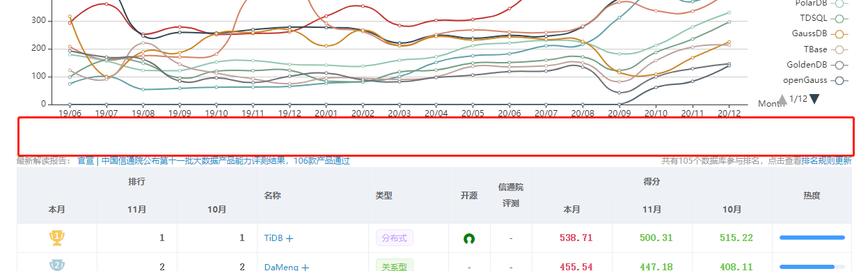868x271 pixels.
Task: Click TiDB's blue popularity bar
Action: click(812, 238)
